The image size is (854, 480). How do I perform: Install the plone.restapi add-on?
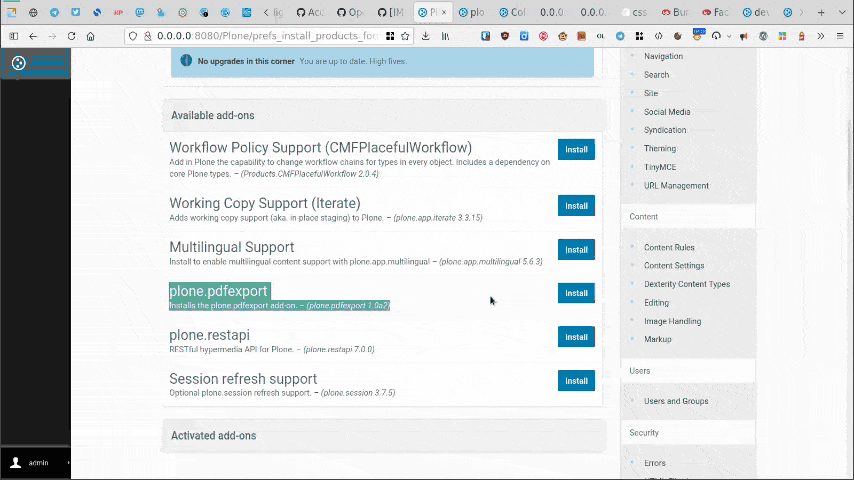[x=576, y=337]
